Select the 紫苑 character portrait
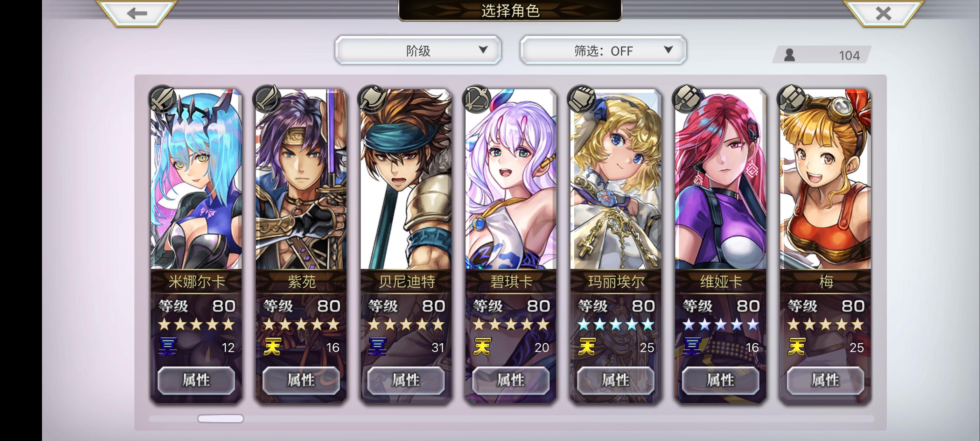This screenshot has width=980, height=441. pos(301,179)
